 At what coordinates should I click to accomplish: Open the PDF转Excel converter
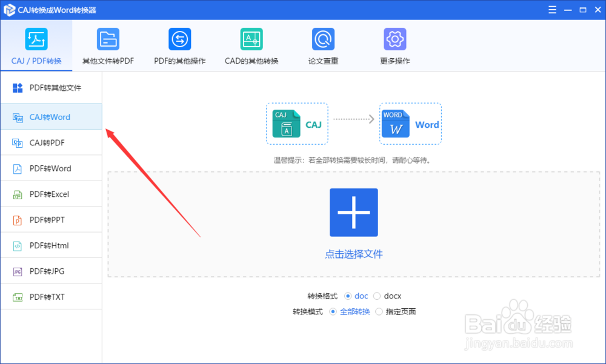pyautogui.click(x=51, y=194)
